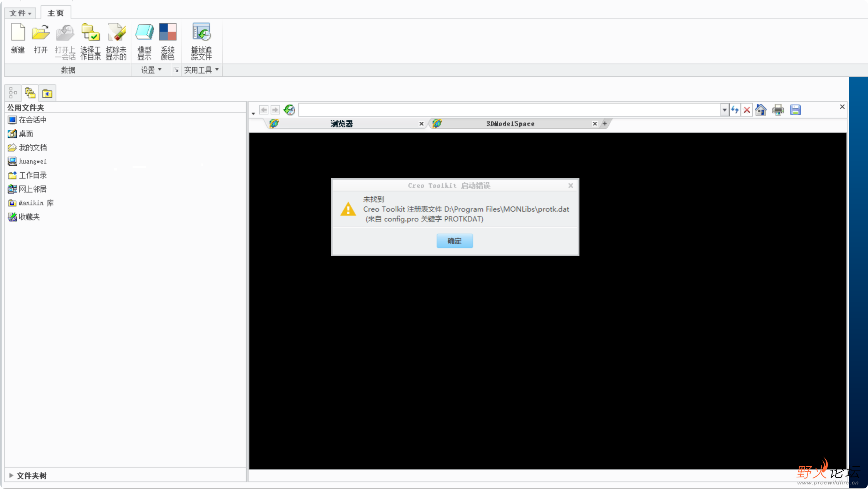Save the browser page with disk icon
This screenshot has height=489, width=868.
[x=795, y=110]
